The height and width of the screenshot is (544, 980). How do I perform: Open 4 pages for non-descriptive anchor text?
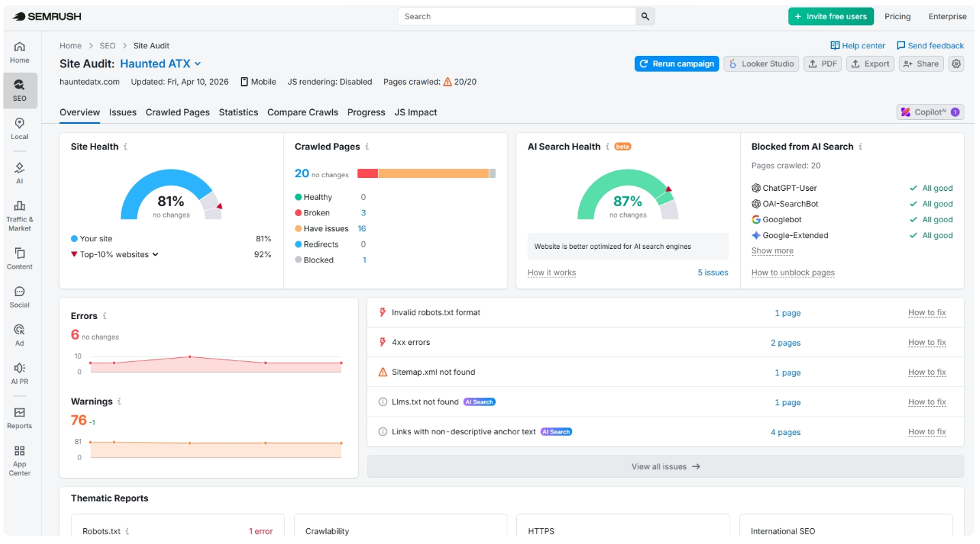[x=786, y=432]
